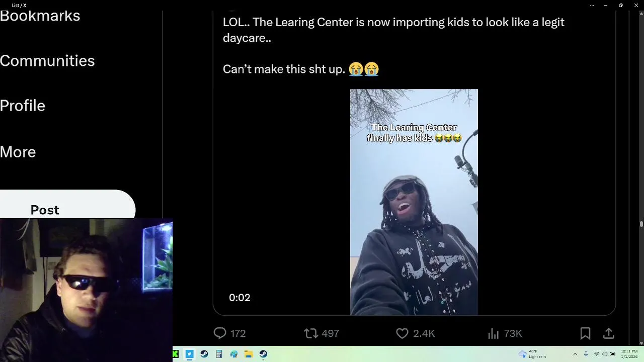Screen dimensions: 644x362
Task: Open Steam from the taskbar
Action: (x=204, y=354)
